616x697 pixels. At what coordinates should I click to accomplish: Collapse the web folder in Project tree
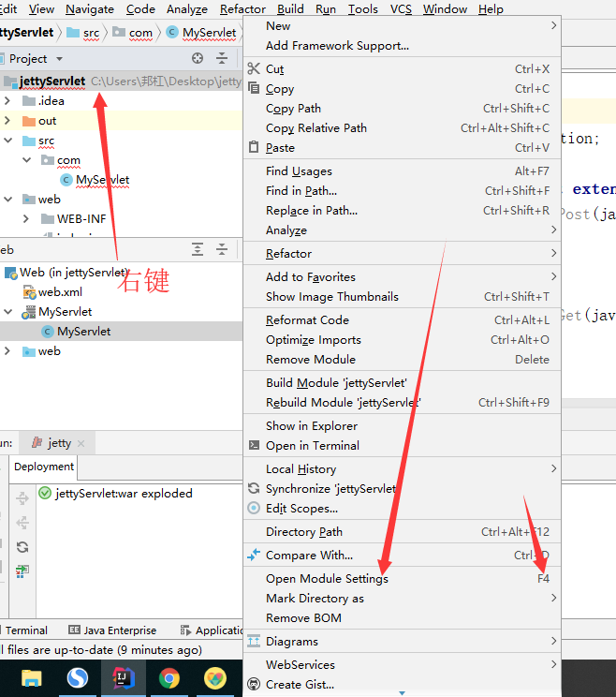[7, 200]
